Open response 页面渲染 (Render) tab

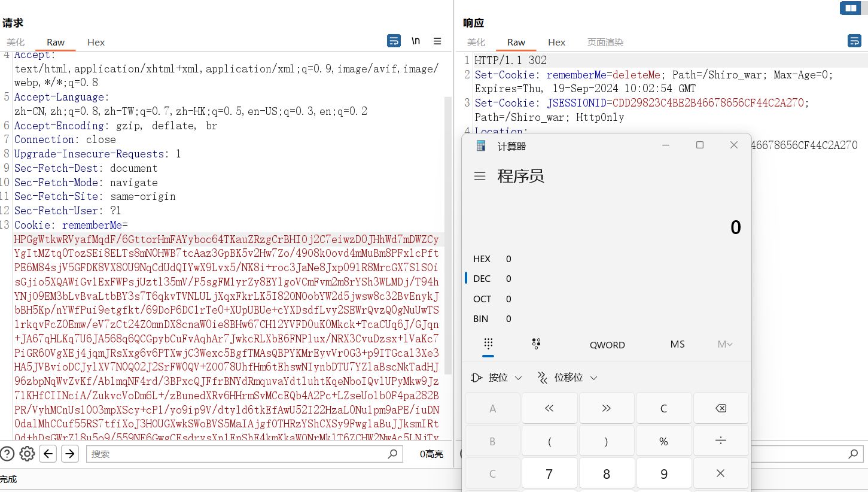pyautogui.click(x=605, y=42)
